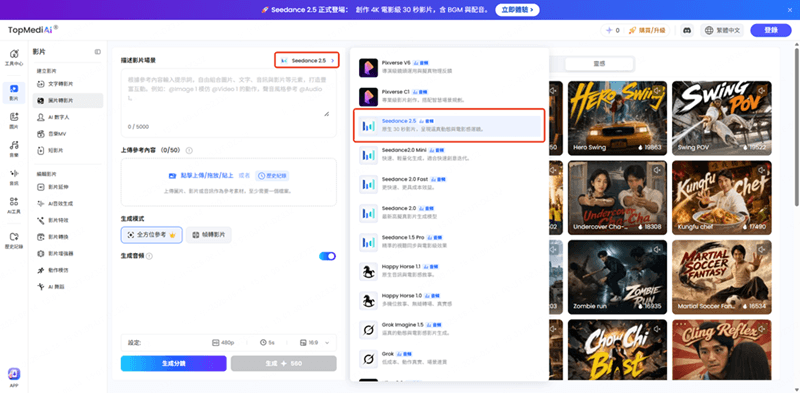Open 影片特效 menu item
Image resolution: width=800 pixels, height=393 pixels.
click(x=68, y=220)
